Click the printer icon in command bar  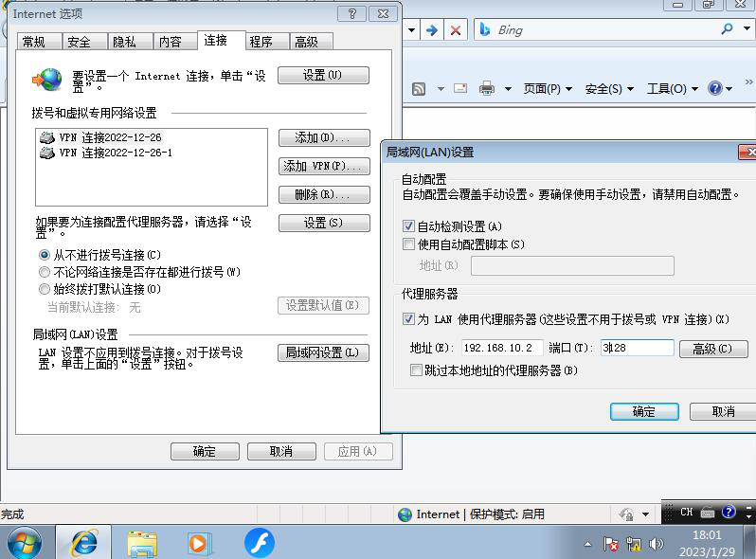[x=487, y=88]
